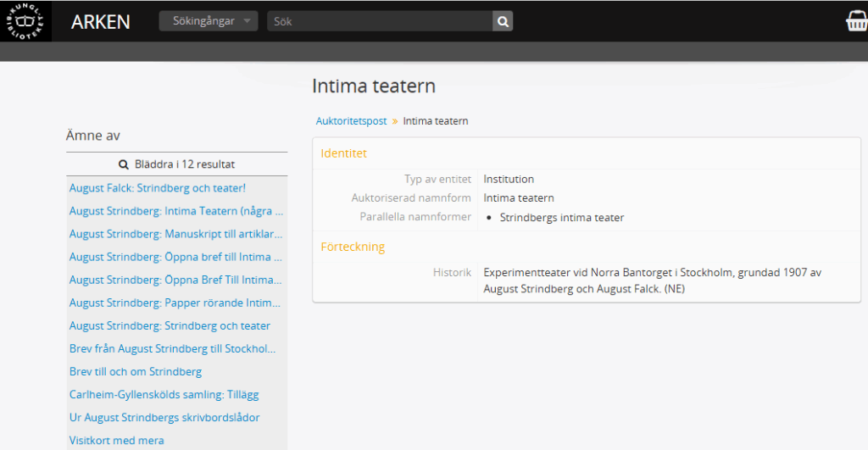The height and width of the screenshot is (450, 868).
Task: Select 'Strindbergs intima teater' parallel name
Action: (x=562, y=218)
